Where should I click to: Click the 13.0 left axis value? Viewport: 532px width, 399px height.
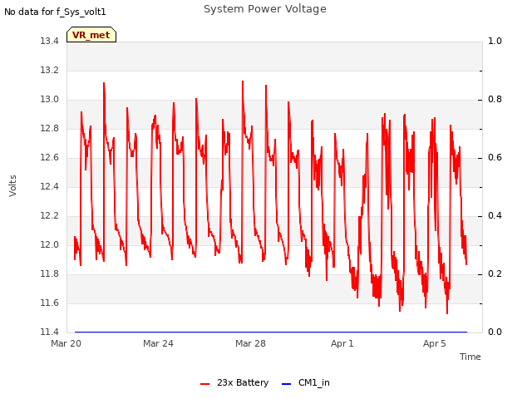pos(50,100)
